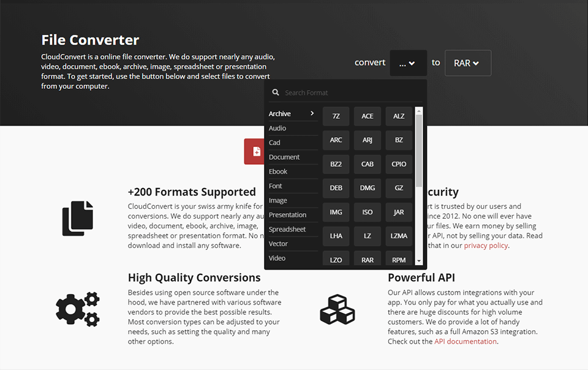
Task: Open the source format dropdown showing '...'
Action: pos(408,62)
